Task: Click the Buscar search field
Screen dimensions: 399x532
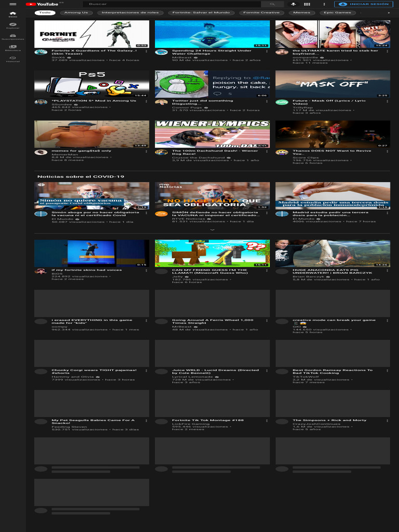Action: 171,4
